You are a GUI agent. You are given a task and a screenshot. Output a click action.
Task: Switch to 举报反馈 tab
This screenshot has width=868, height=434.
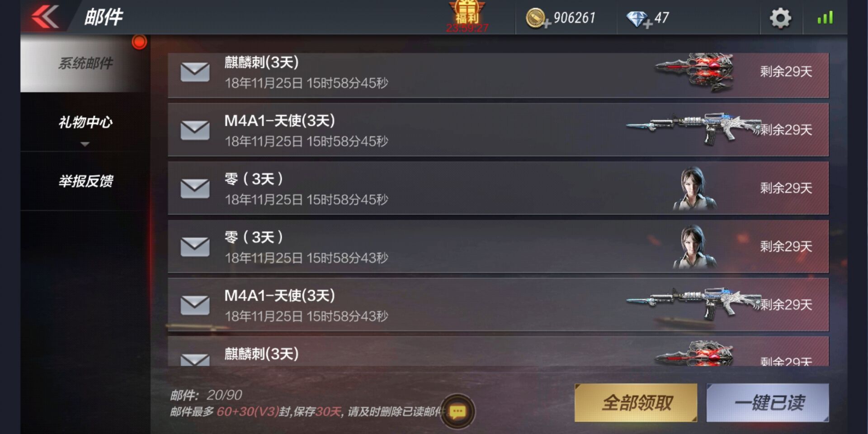85,181
